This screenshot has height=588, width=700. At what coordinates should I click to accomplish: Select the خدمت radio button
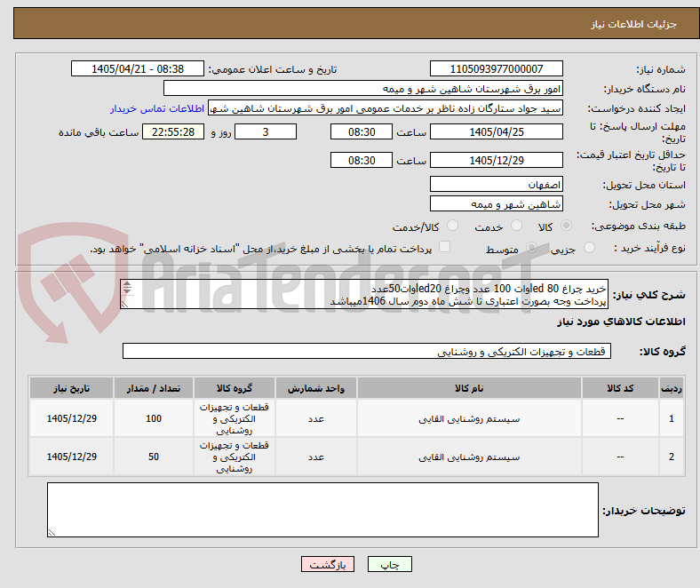click(x=516, y=226)
